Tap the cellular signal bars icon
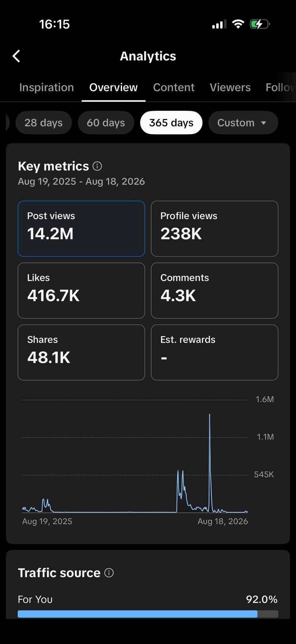 [x=219, y=24]
